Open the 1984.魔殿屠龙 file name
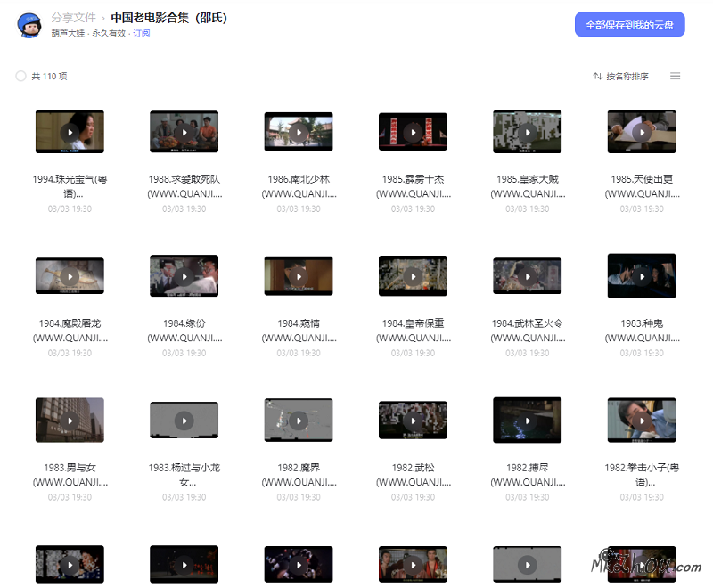Image resolution: width=713 pixels, height=588 pixels. click(x=70, y=331)
